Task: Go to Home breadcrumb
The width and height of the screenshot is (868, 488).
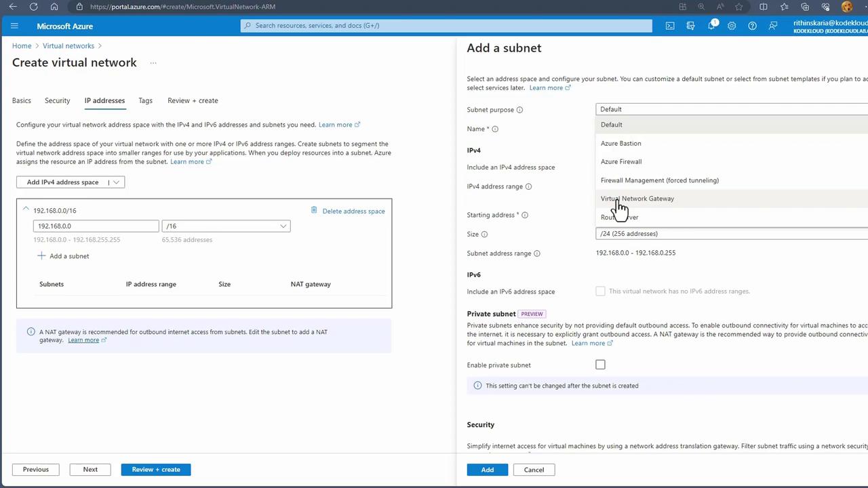Action: pyautogui.click(x=22, y=46)
